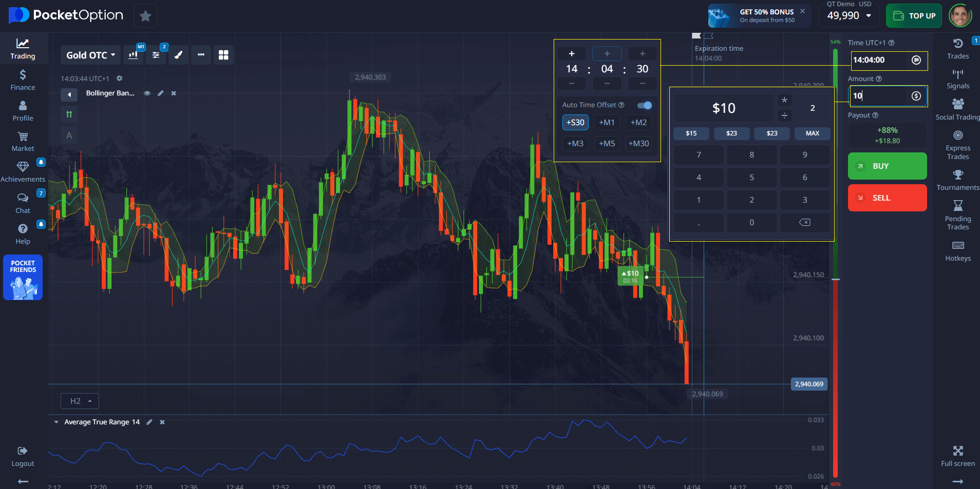Screen dimensions: 980x489
Task: Open Pending Trades in right sidebar
Action: pyautogui.click(x=957, y=214)
